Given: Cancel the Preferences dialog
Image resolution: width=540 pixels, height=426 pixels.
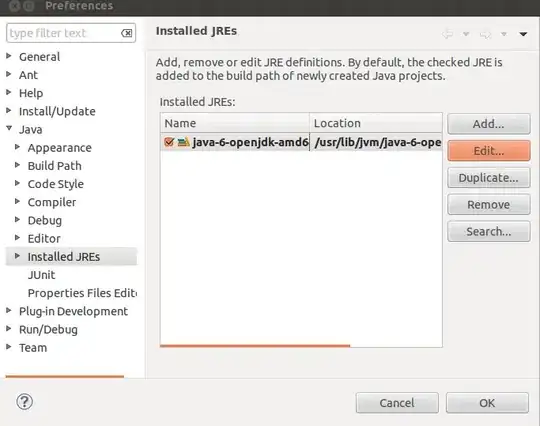Looking at the screenshot, I should coord(397,403).
